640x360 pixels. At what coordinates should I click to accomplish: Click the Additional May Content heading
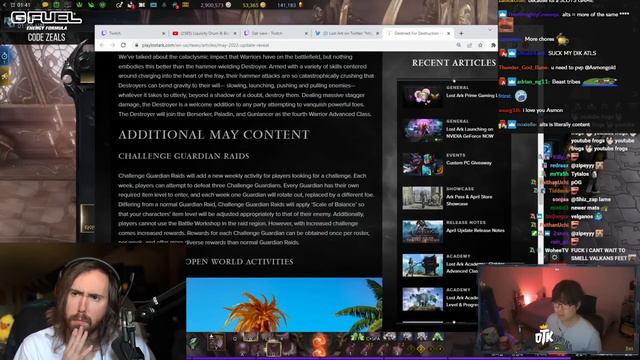click(x=214, y=135)
